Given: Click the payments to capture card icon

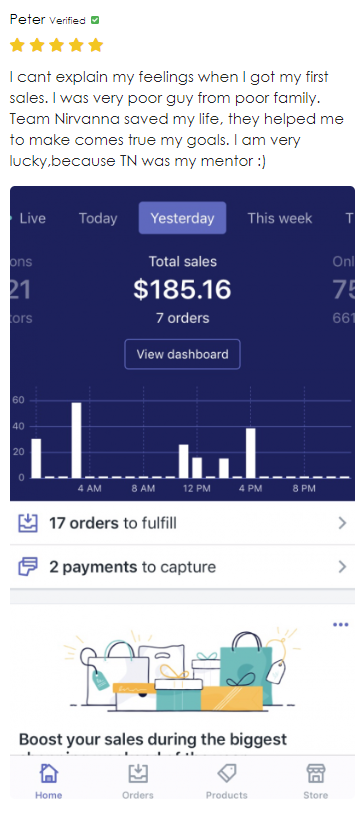Looking at the screenshot, I should (x=28, y=566).
